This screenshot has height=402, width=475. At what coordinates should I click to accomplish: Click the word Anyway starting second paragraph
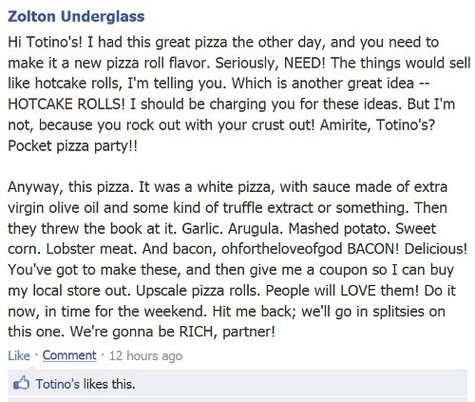coord(35,187)
